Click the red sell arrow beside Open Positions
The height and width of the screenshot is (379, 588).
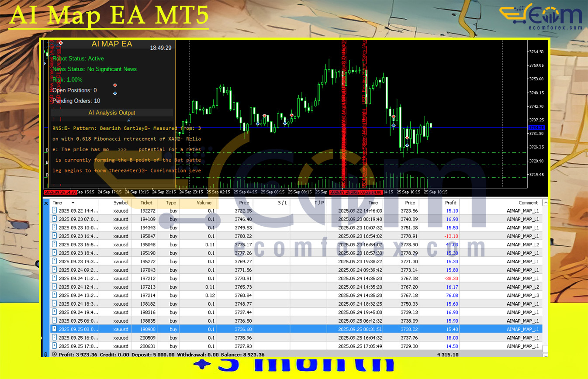pos(115,85)
